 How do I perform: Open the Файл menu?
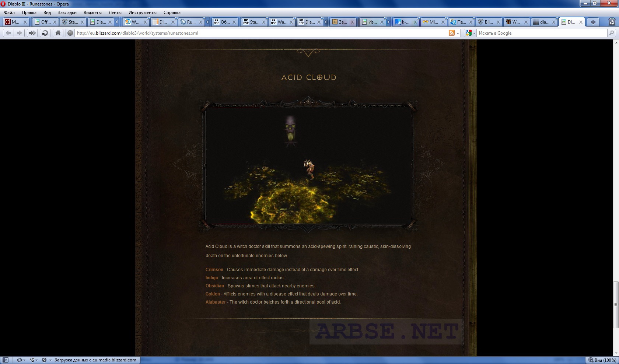pos(10,13)
